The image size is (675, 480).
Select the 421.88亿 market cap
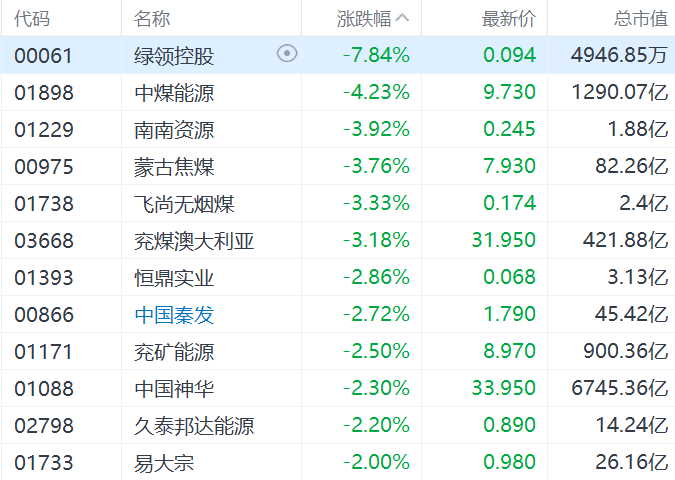(625, 240)
